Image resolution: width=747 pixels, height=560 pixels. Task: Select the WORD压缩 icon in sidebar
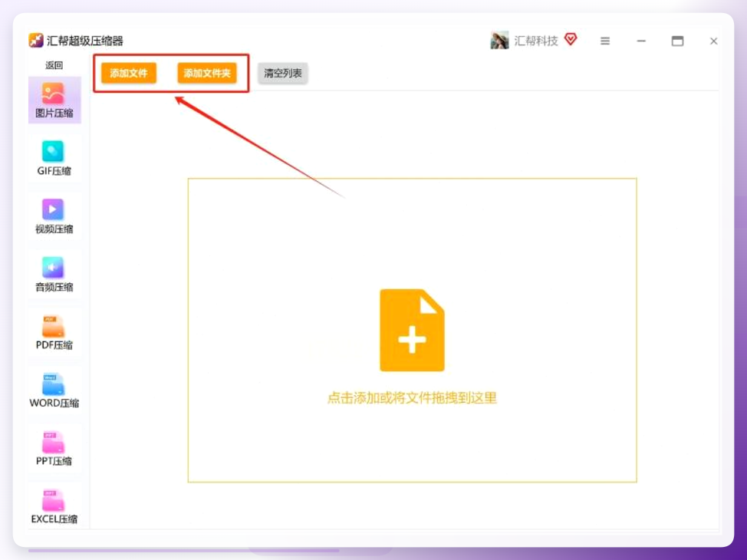53,384
